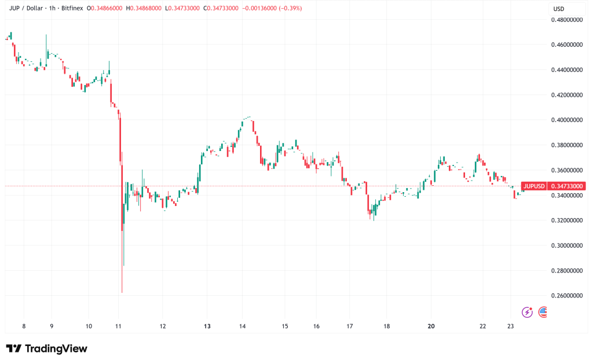Click the TradingView logo at bottom left
Screen dimensions: 593x364
(x=46, y=348)
